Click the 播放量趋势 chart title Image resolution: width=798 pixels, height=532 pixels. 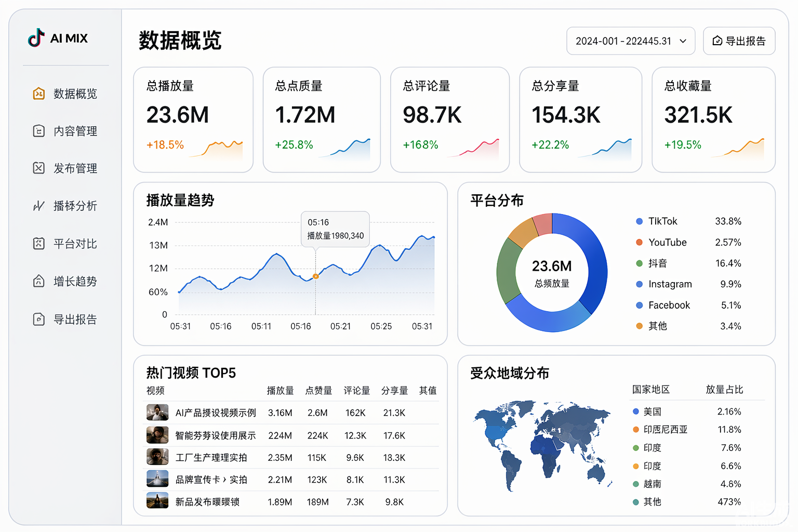(180, 200)
